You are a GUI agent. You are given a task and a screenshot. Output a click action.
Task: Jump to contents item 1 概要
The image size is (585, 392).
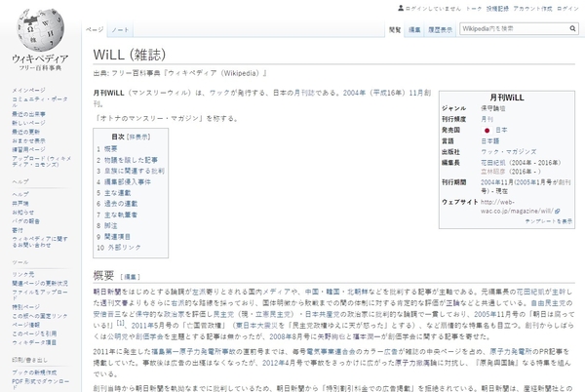coord(107,149)
